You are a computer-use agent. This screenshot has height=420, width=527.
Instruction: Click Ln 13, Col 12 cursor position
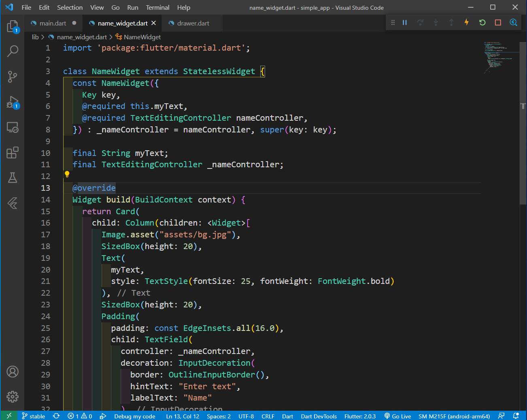(183, 416)
